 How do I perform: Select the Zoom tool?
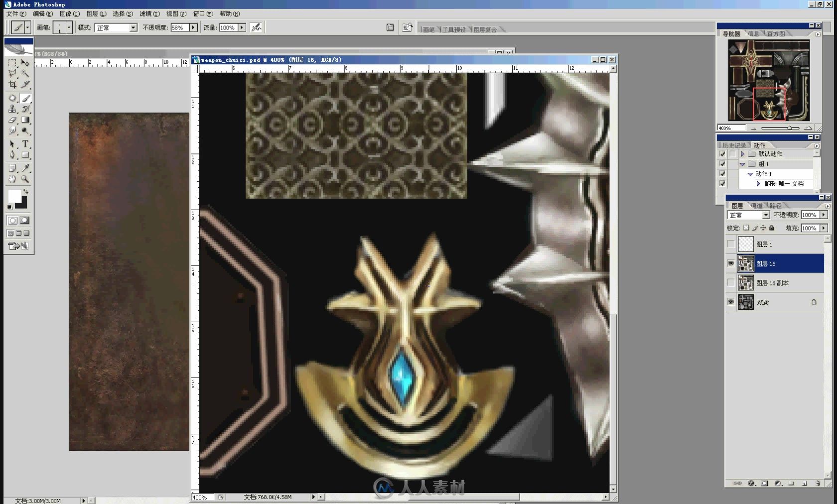click(x=25, y=179)
